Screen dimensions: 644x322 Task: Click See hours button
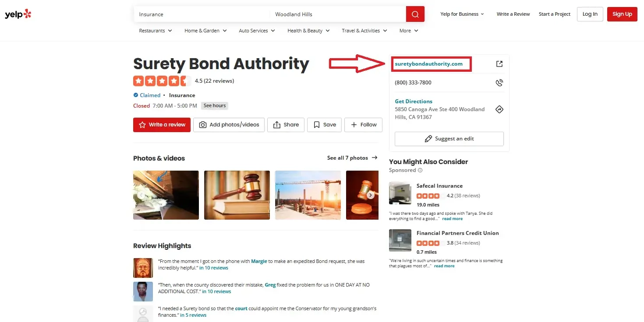(215, 105)
